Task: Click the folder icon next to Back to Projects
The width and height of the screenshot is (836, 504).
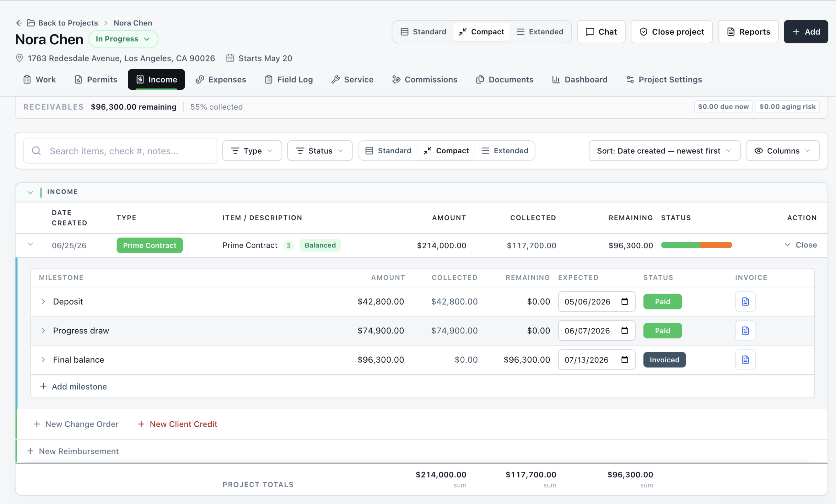Action: (x=31, y=23)
